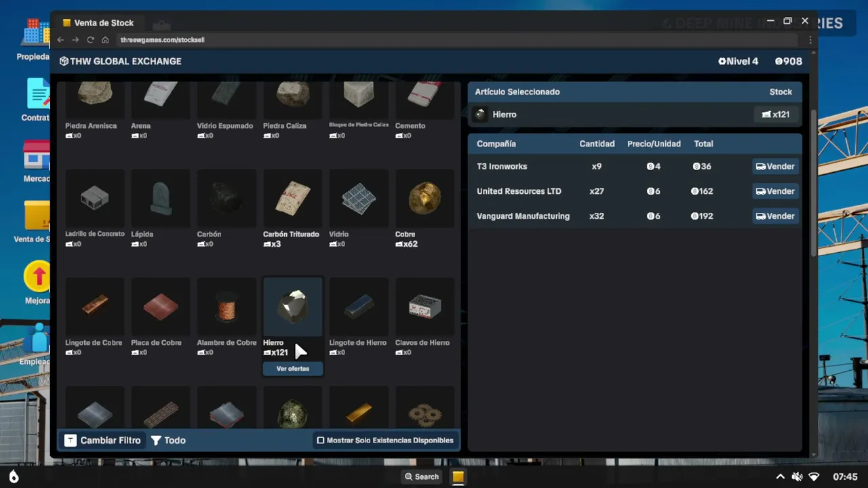Open the Todo filter funnel
Image resolution: width=868 pixels, height=488 pixels.
click(x=168, y=441)
